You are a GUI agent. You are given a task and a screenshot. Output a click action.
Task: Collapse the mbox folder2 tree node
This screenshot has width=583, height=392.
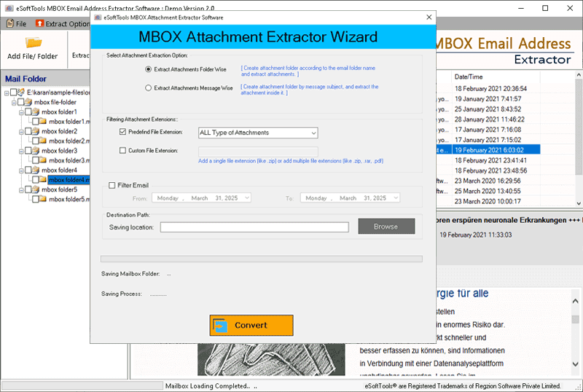pyautogui.click(x=22, y=131)
